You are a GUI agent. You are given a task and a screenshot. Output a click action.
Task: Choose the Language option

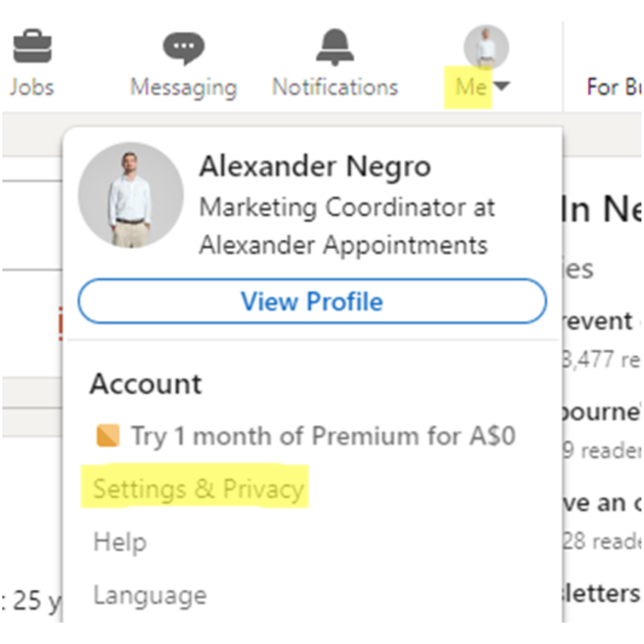pyautogui.click(x=150, y=596)
